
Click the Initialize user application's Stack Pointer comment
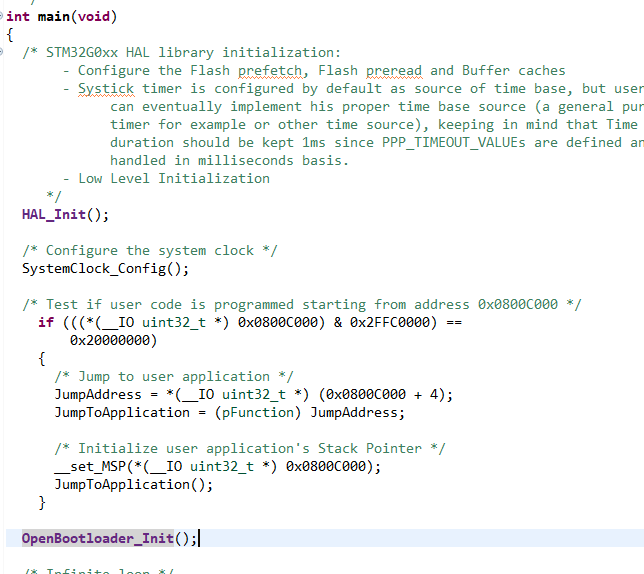pos(250,448)
